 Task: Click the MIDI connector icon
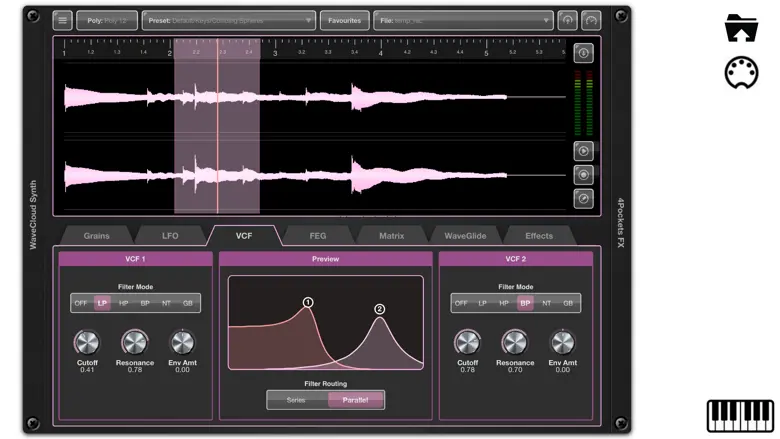coord(741,73)
